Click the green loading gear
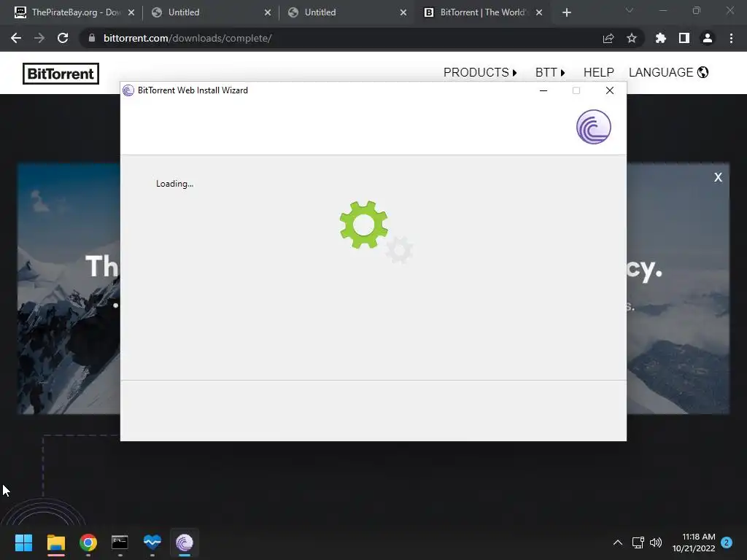Image resolution: width=747 pixels, height=560 pixels. click(x=363, y=225)
